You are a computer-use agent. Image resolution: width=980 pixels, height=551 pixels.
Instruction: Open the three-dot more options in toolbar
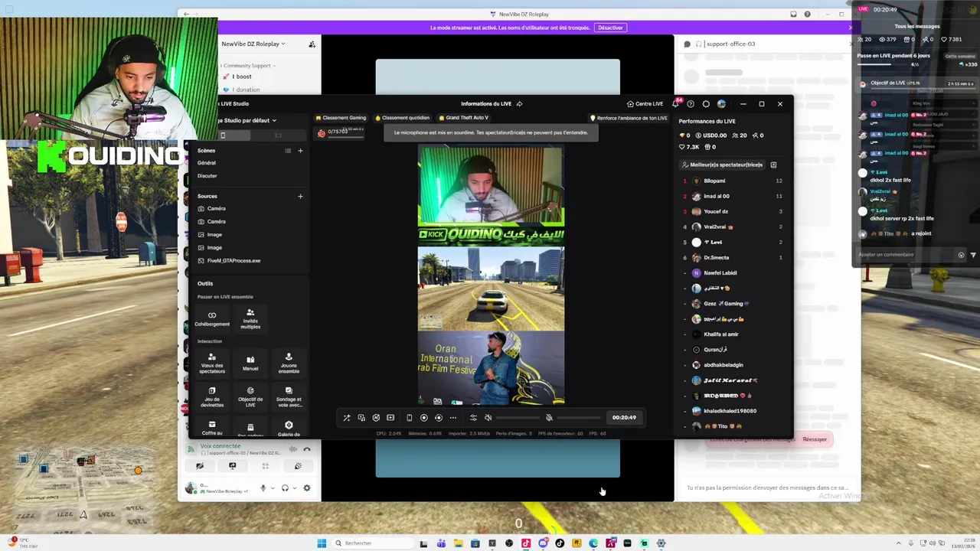[453, 418]
